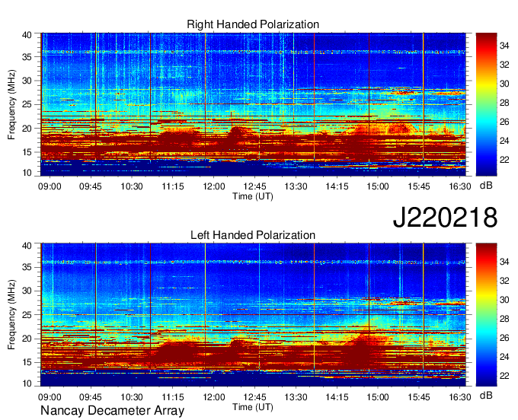Click inside the Right Handed Polarization spectrogram

253,104
